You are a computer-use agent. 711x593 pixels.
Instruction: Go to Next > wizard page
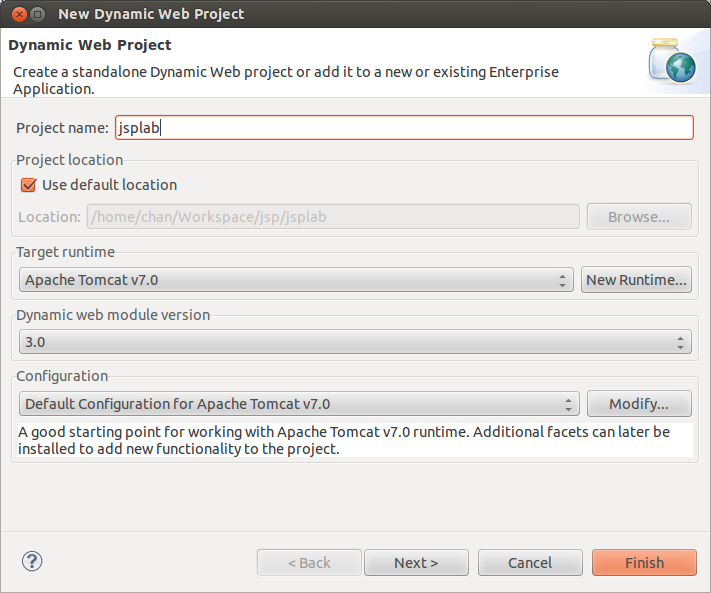click(416, 563)
